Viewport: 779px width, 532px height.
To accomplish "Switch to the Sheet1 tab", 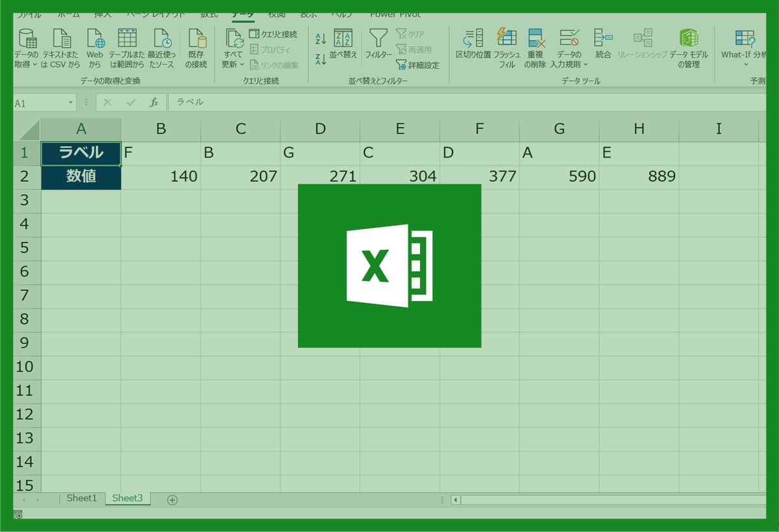I will 81,498.
